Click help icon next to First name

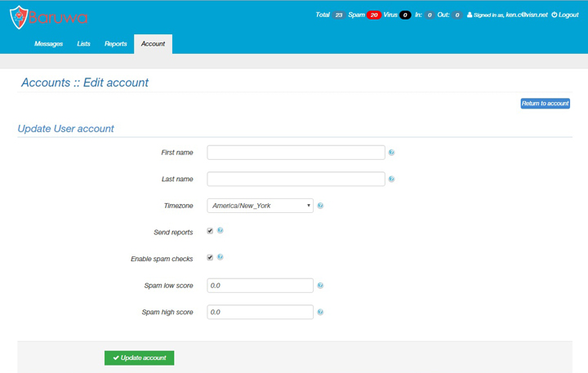click(392, 153)
